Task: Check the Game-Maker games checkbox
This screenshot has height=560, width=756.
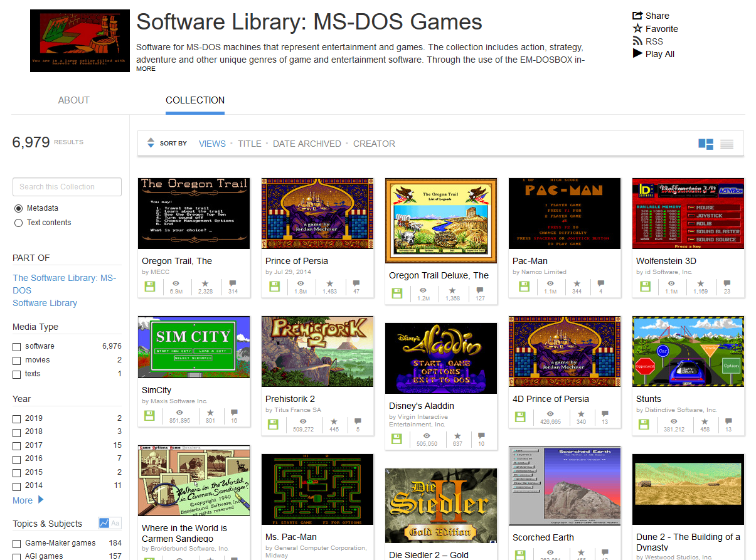Action: tap(17, 544)
